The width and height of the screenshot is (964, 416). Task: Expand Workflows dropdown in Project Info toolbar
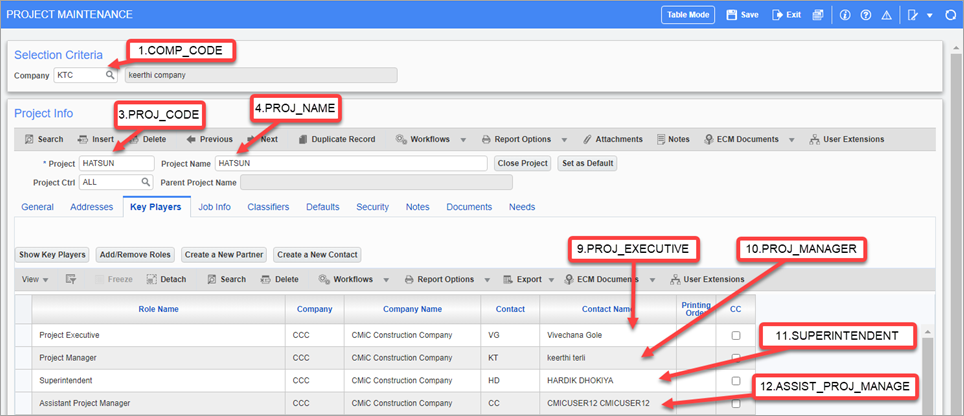(463, 139)
